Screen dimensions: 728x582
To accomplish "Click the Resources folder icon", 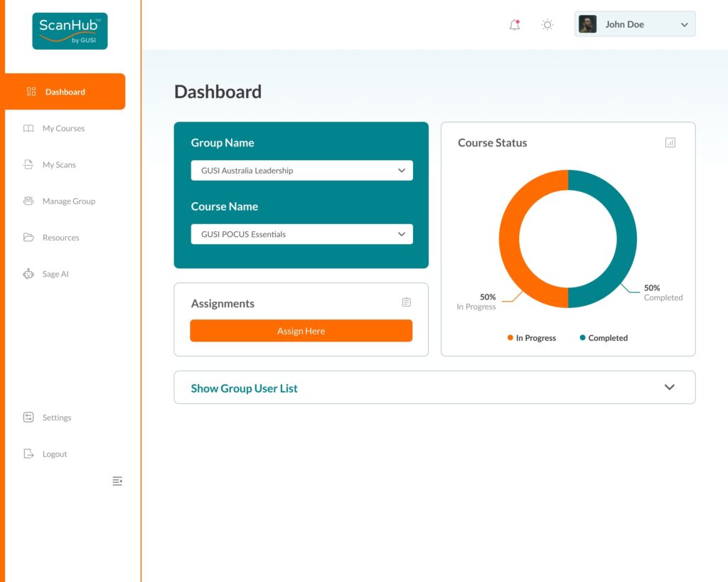I will (28, 238).
